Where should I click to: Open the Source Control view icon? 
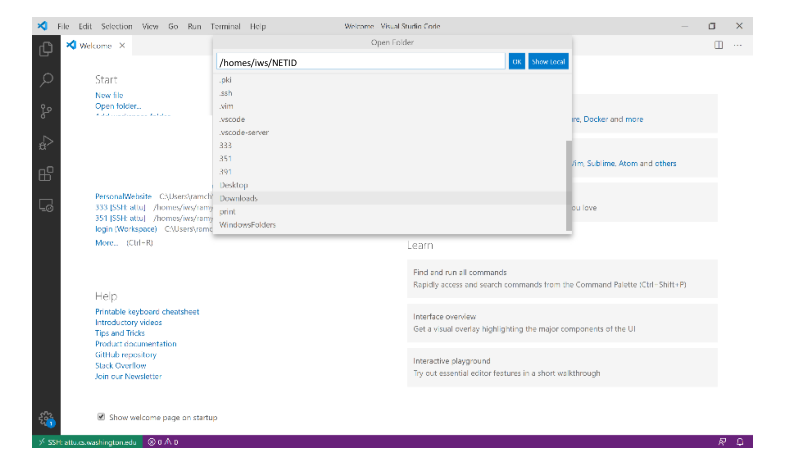pyautogui.click(x=46, y=111)
